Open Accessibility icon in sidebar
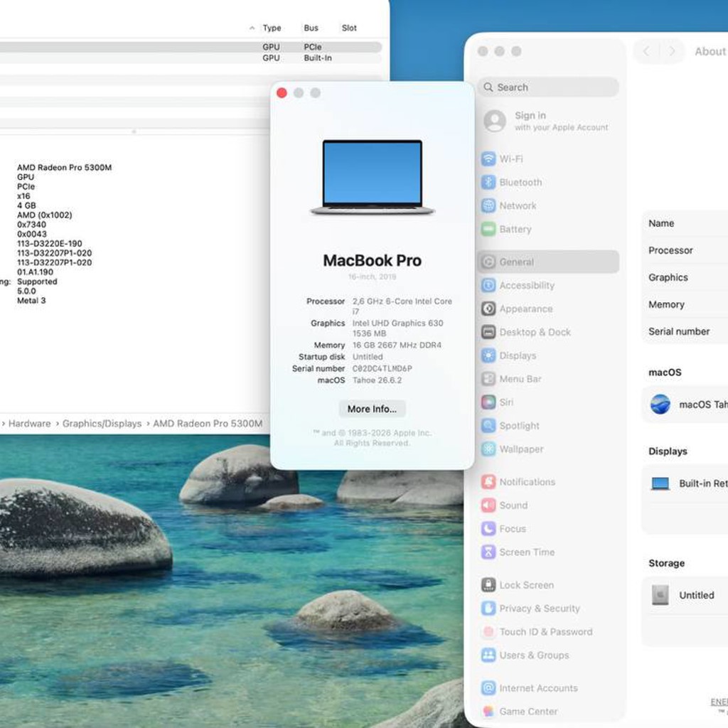The height and width of the screenshot is (728, 728). [488, 285]
